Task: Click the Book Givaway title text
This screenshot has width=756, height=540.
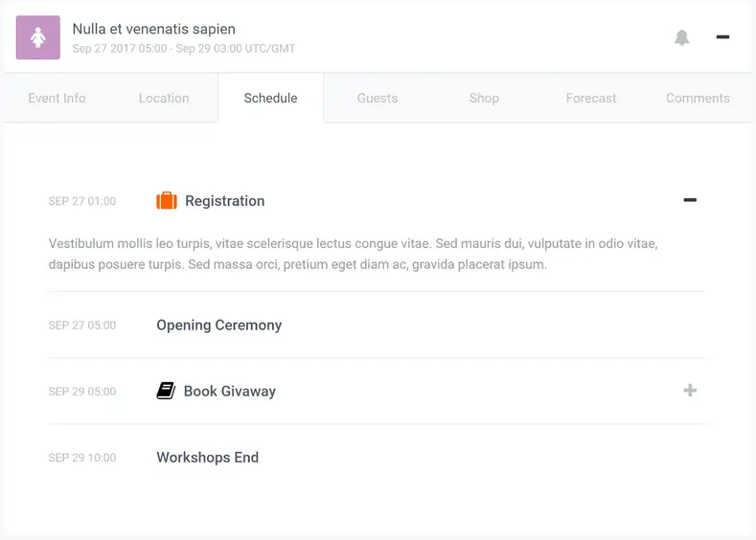Action: click(230, 392)
